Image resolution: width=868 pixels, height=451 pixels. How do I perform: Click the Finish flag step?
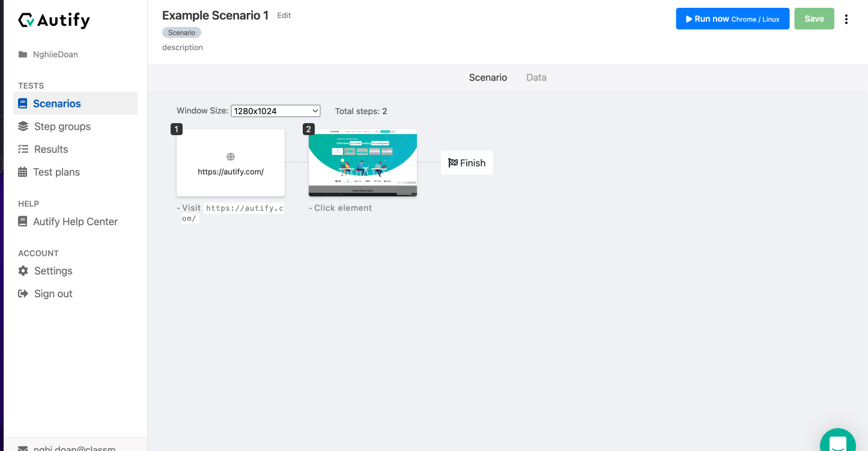pyautogui.click(x=467, y=163)
